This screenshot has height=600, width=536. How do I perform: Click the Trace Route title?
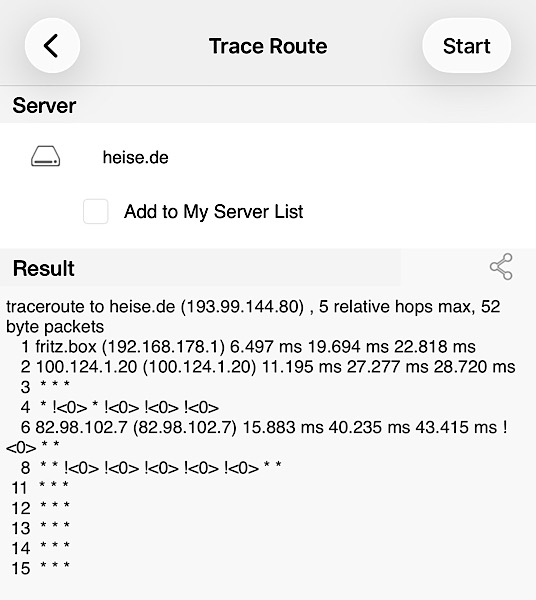(268, 46)
